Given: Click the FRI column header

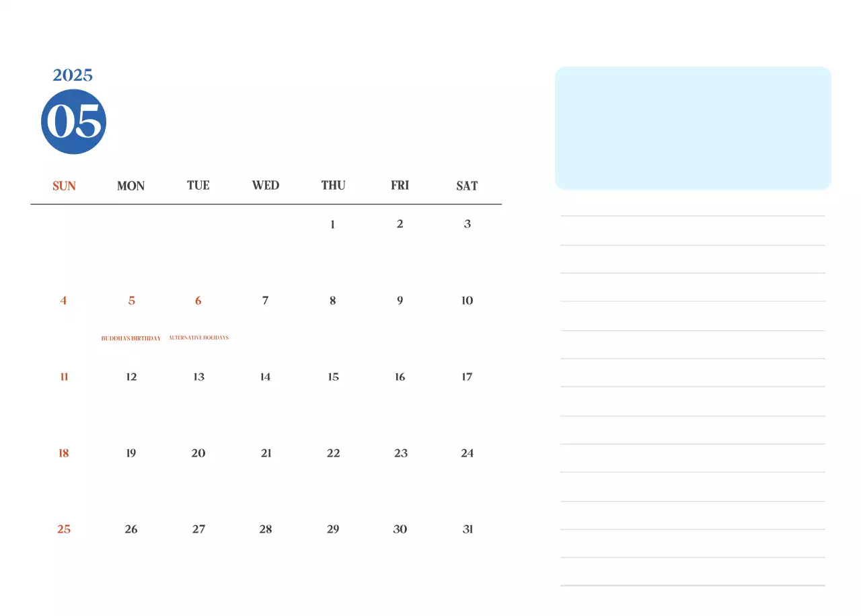Looking at the screenshot, I should (400, 186).
